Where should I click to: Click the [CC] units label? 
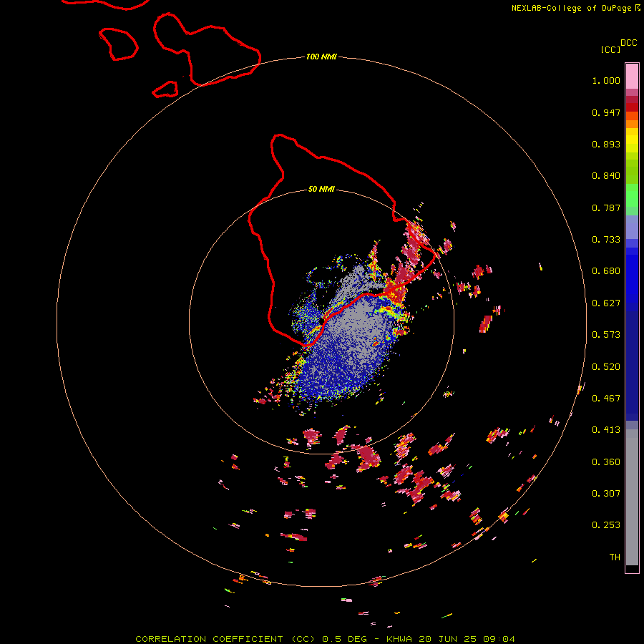pyautogui.click(x=611, y=49)
